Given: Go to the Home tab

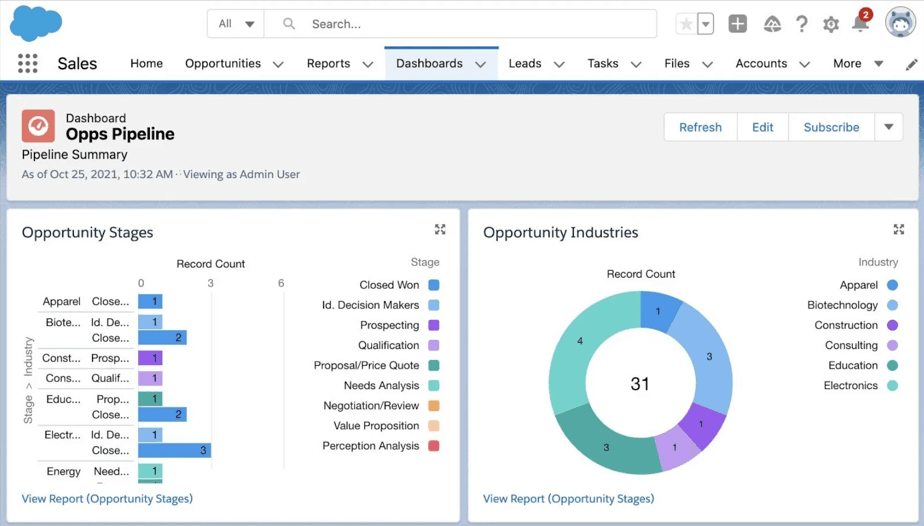Looking at the screenshot, I should click(146, 63).
